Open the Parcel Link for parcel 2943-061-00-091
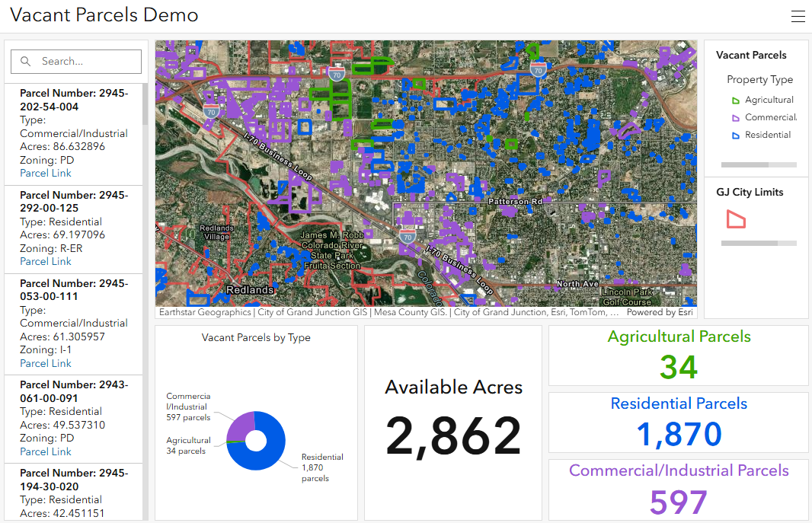 coord(46,451)
